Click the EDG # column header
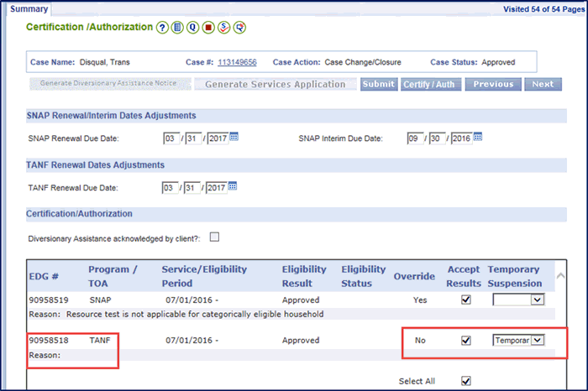Screen dimensions: 588x391 tap(44, 276)
